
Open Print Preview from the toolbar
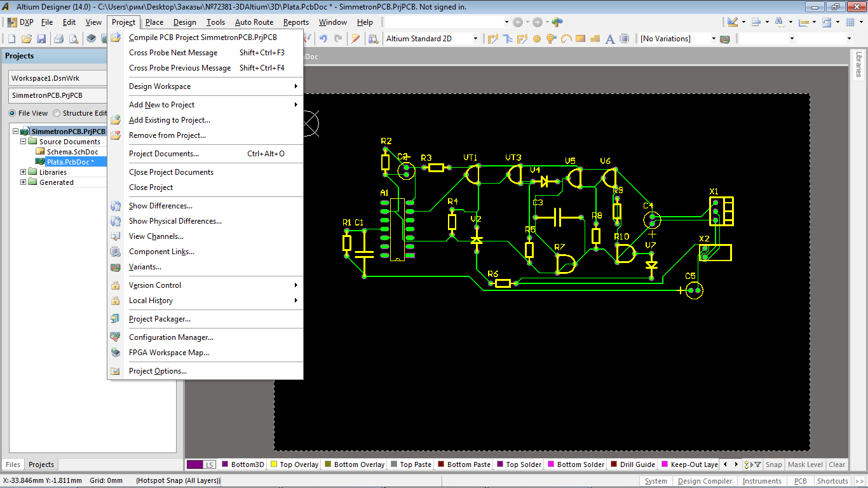(74, 39)
